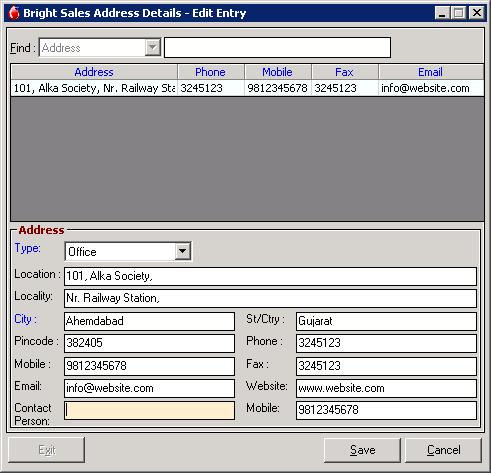The image size is (491, 473).
Task: Select the 101, Alka Society address row
Action: click(247, 88)
